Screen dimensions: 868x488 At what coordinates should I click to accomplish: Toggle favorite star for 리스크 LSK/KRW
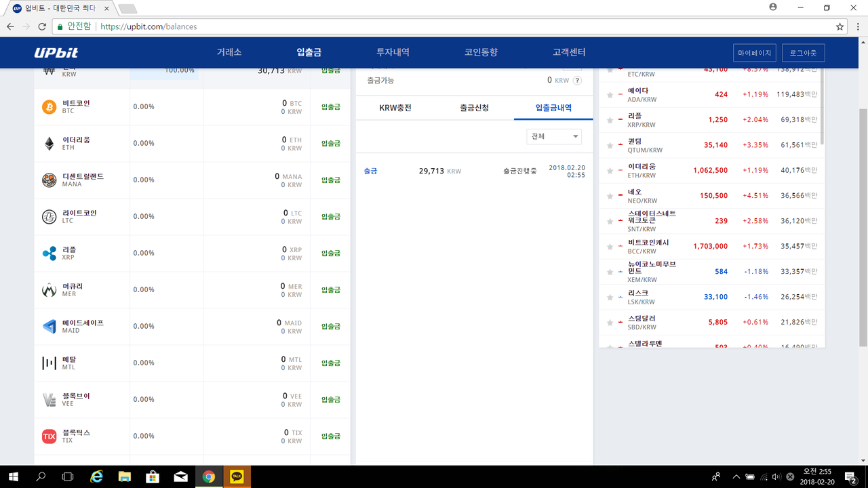pos(610,297)
